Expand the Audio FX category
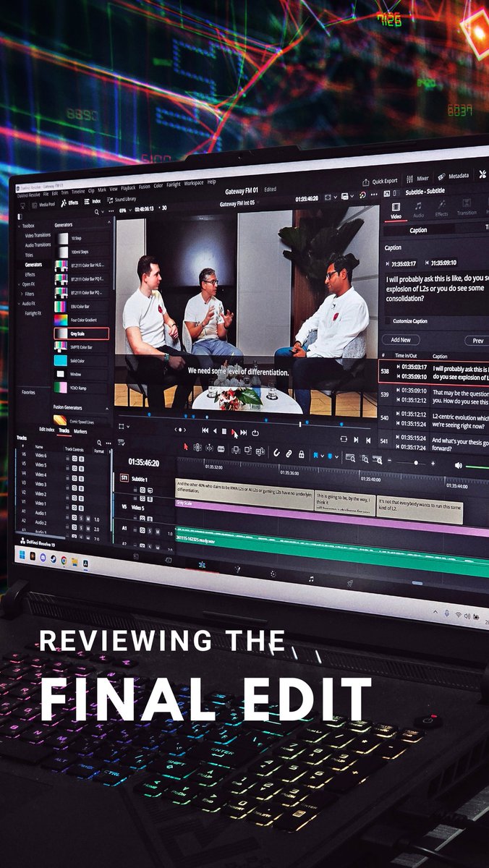 (x=20, y=304)
